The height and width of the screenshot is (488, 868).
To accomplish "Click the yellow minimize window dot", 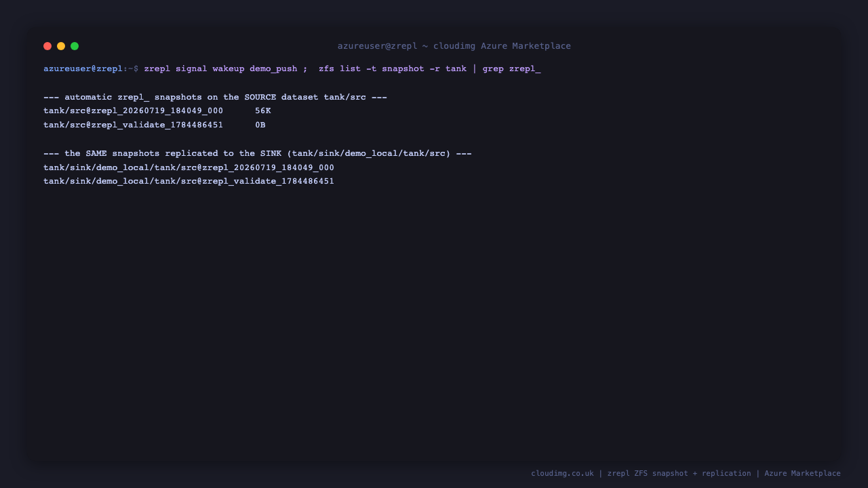I will click(x=61, y=46).
